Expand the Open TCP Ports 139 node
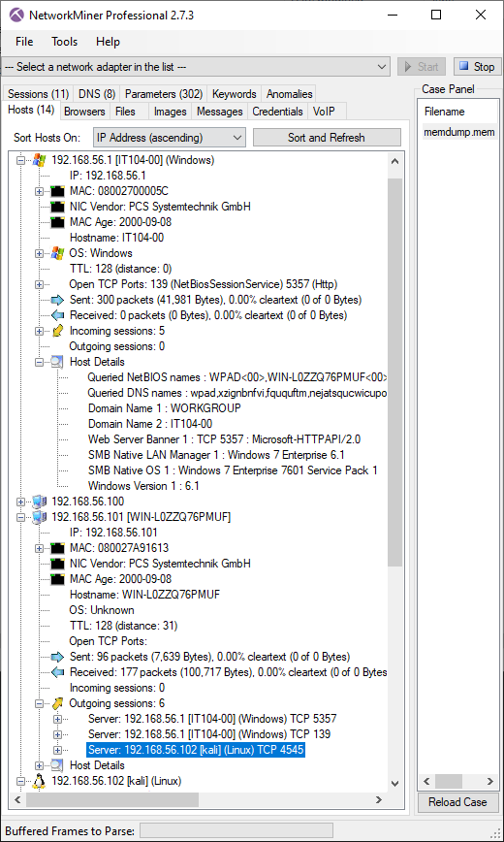The height and width of the screenshot is (842, 504). point(39,284)
